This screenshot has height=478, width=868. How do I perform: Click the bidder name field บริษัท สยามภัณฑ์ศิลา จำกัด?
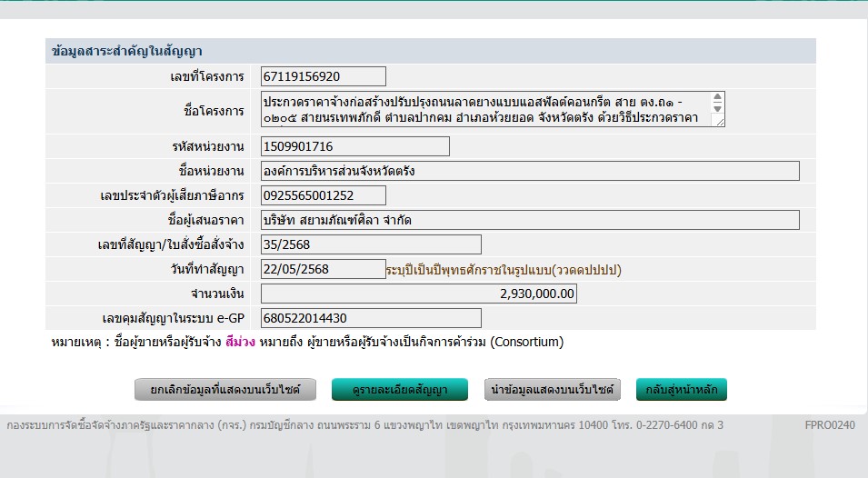[530, 220]
